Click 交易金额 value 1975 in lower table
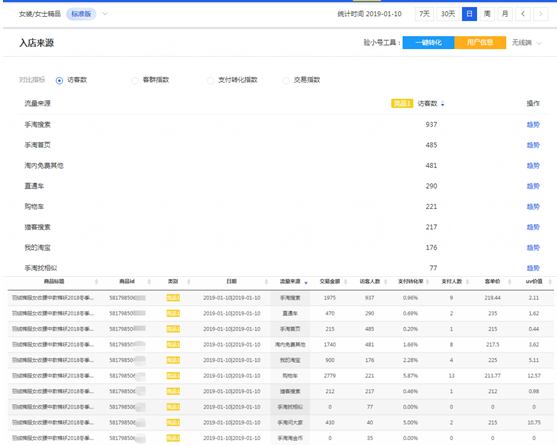Viewport: 557px width, 446px height. (x=330, y=298)
